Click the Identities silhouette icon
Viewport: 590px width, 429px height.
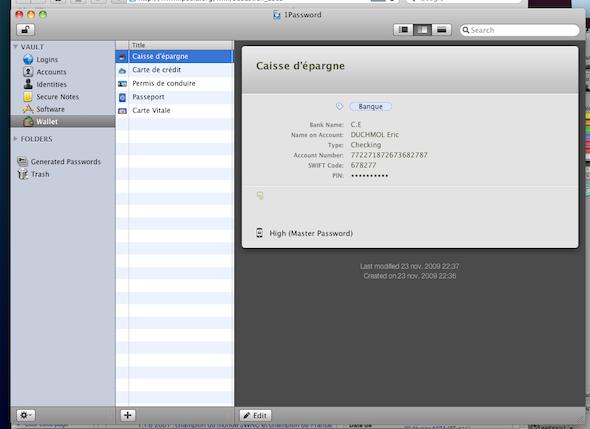28,84
